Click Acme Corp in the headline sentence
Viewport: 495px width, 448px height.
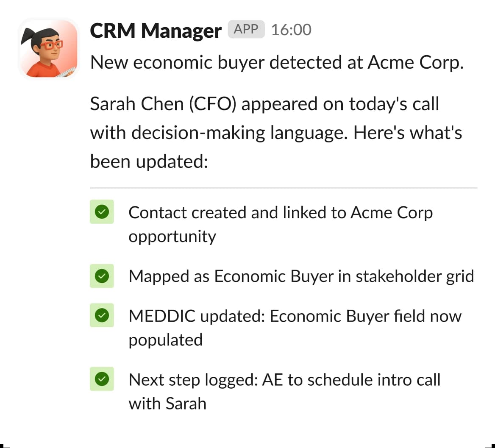[414, 63]
